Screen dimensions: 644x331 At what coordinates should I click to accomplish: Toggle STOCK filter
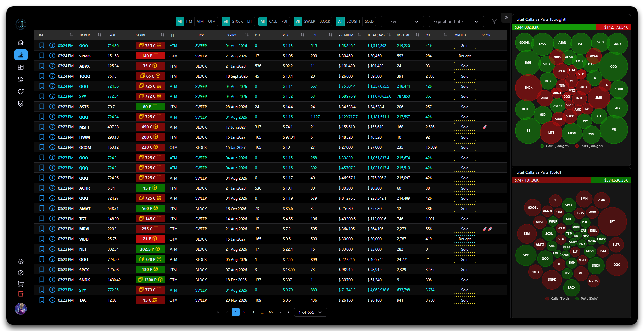(x=237, y=21)
